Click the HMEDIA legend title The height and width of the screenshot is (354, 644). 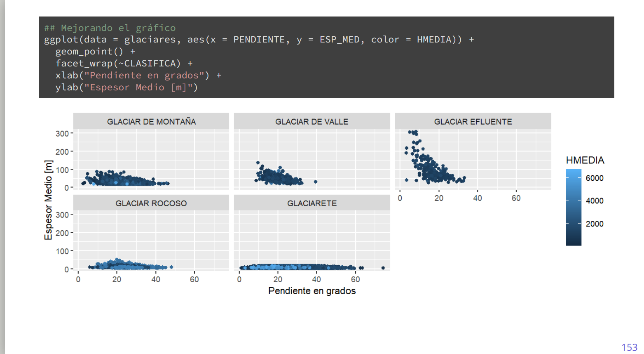[x=585, y=160]
